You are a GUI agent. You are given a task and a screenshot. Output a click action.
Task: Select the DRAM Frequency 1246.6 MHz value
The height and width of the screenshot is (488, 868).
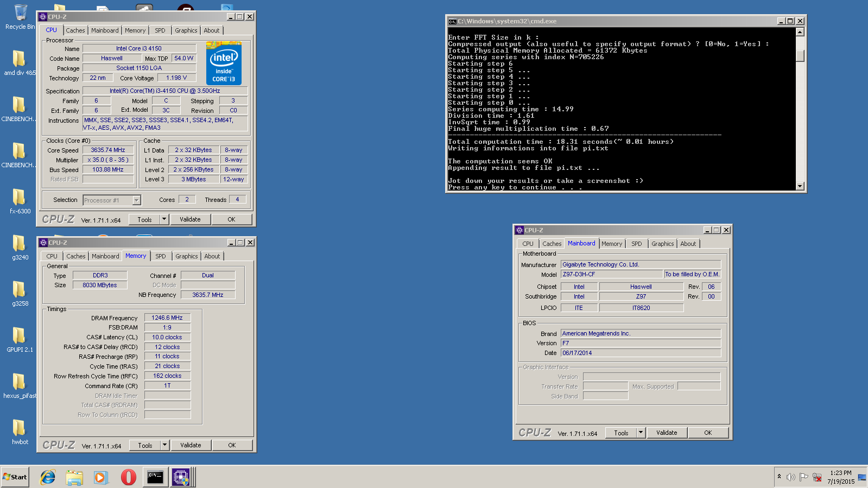pyautogui.click(x=167, y=318)
